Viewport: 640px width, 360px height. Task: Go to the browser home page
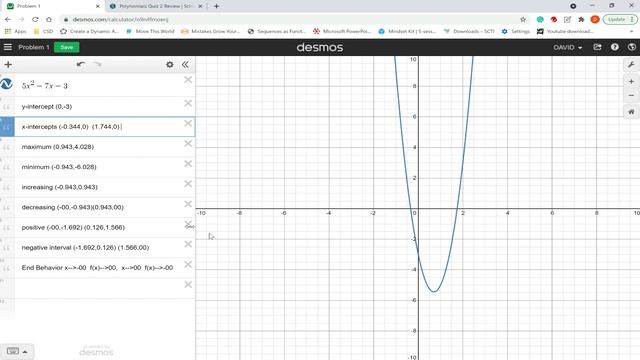click(x=49, y=19)
